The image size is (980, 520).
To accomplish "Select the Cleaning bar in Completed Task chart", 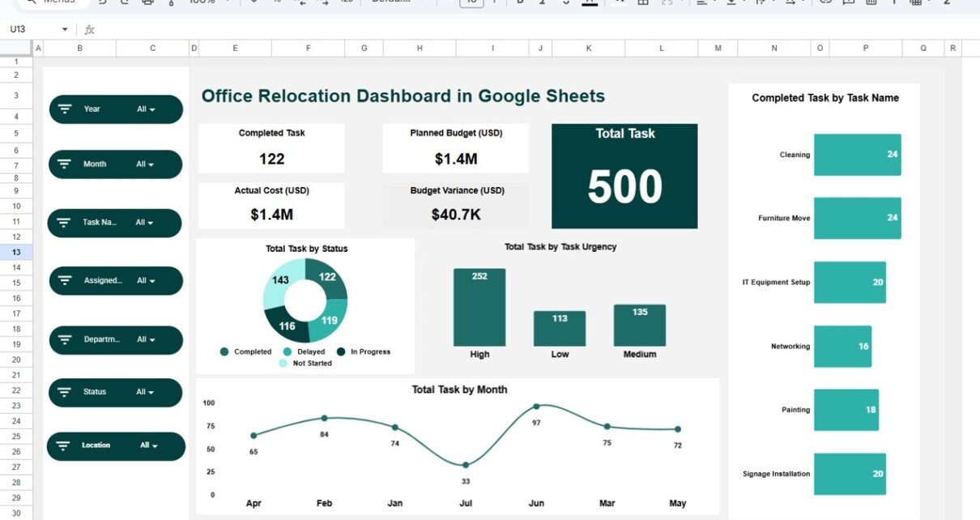I will tap(857, 155).
